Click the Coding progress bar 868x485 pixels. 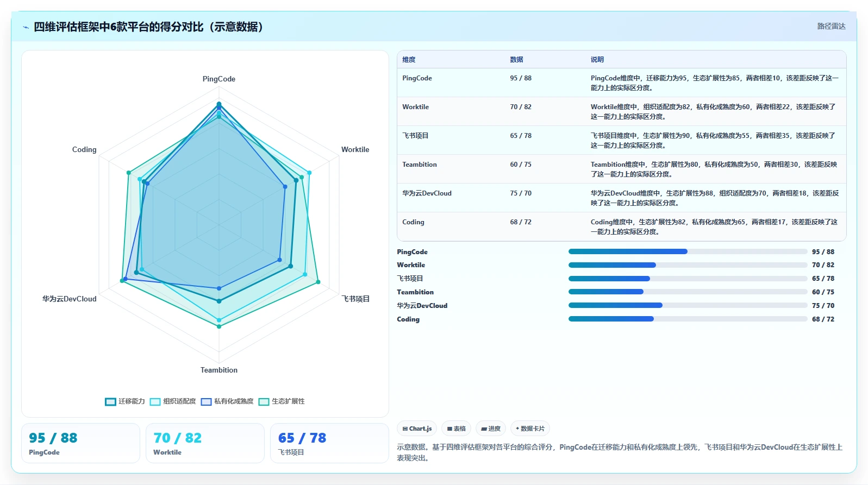click(688, 319)
